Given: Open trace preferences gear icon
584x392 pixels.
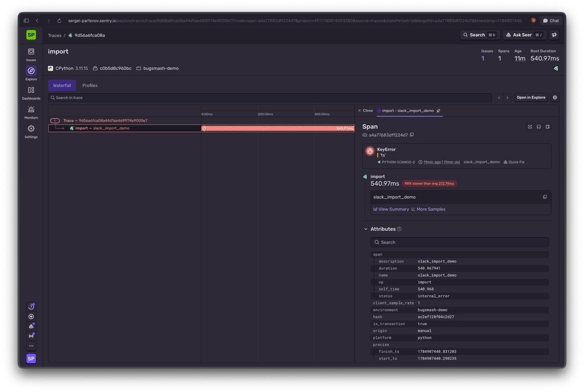Looking at the screenshot, I should click(555, 98).
